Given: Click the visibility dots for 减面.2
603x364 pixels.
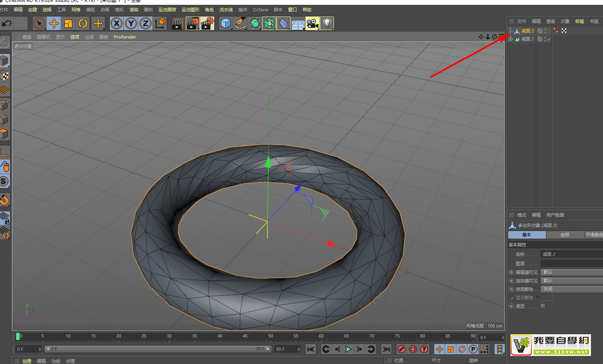Looking at the screenshot, I should point(546,31).
